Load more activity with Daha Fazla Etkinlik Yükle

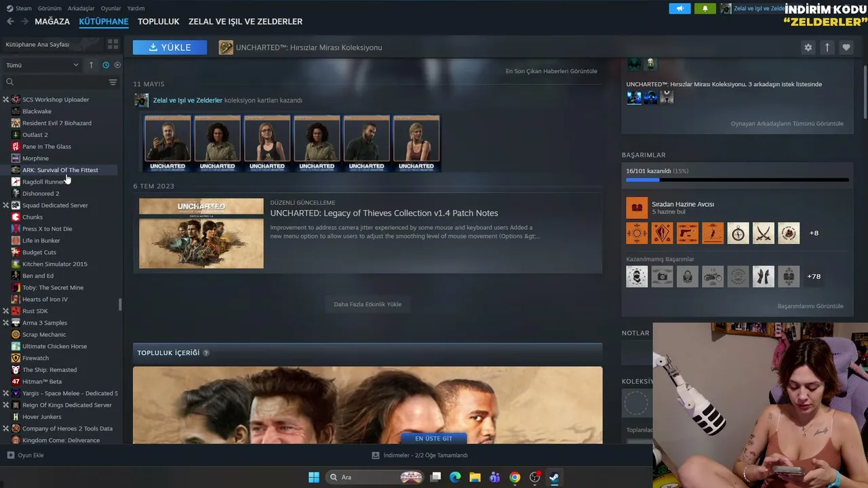click(x=368, y=304)
